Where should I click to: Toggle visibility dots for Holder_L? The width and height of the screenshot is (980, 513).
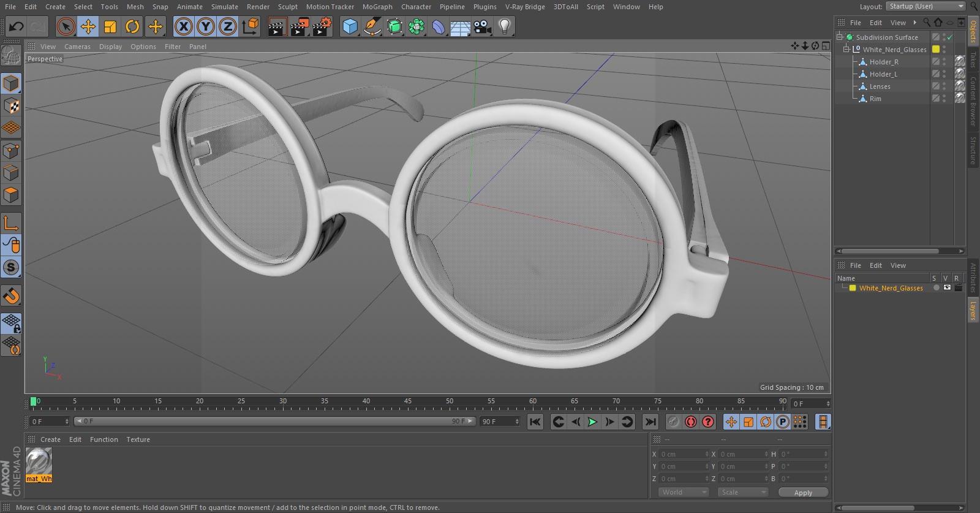pyautogui.click(x=944, y=74)
